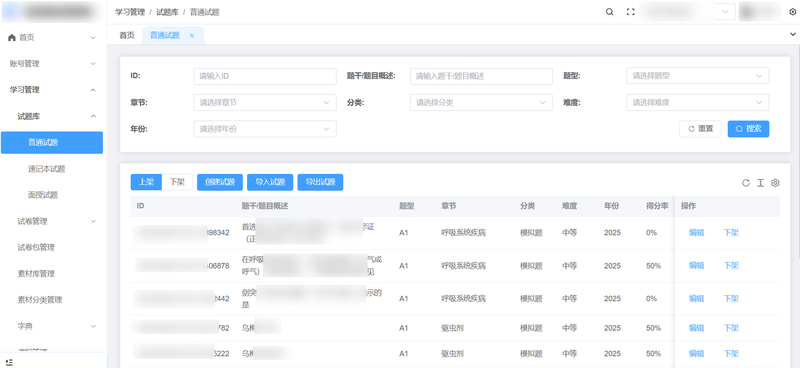Click the 搜索 search button
The width and height of the screenshot is (800, 368).
tap(748, 129)
